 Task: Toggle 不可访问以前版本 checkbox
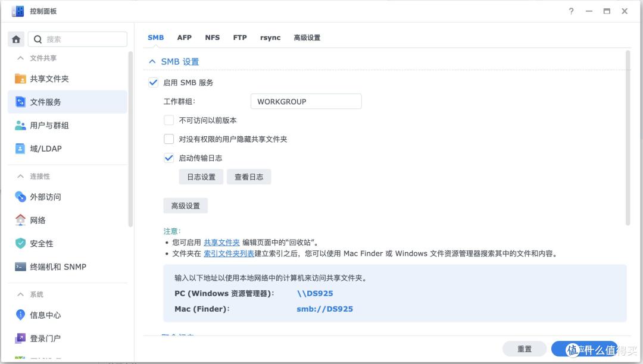(168, 120)
